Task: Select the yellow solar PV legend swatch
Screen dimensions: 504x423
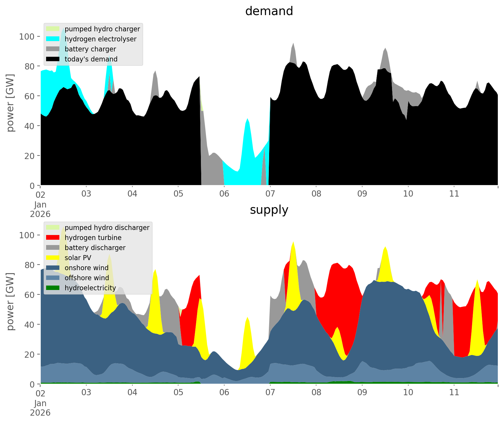Action: (x=53, y=258)
